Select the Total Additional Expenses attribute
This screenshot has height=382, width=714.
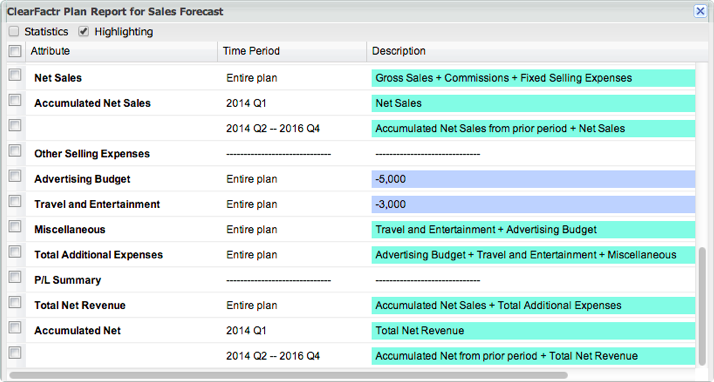[98, 255]
